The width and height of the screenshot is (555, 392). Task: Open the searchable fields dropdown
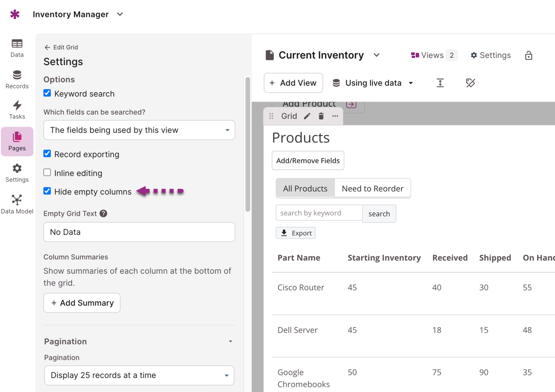139,130
